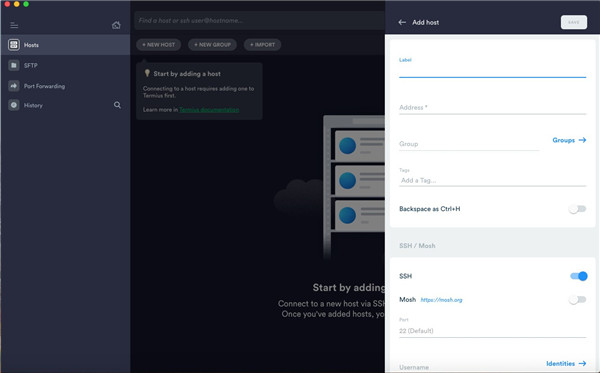
Task: Click the Address input field
Action: (492, 108)
